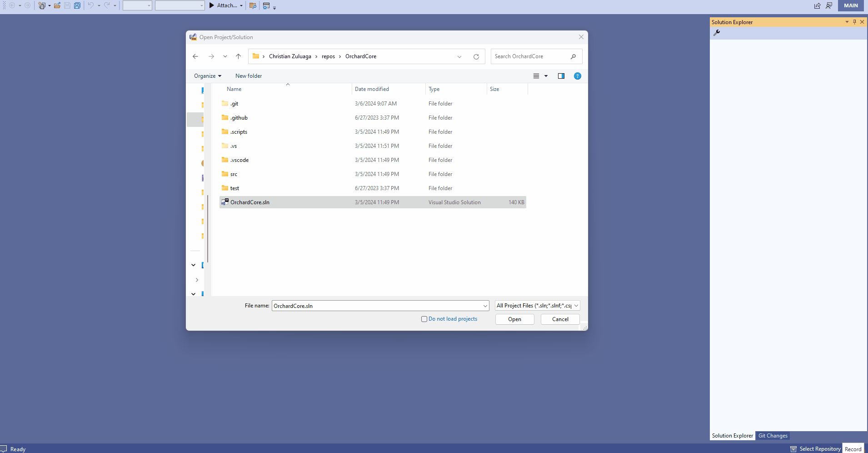Viewport: 868px width, 453px height.
Task: Open the toolbar overflow options arrow
Action: click(x=274, y=8)
